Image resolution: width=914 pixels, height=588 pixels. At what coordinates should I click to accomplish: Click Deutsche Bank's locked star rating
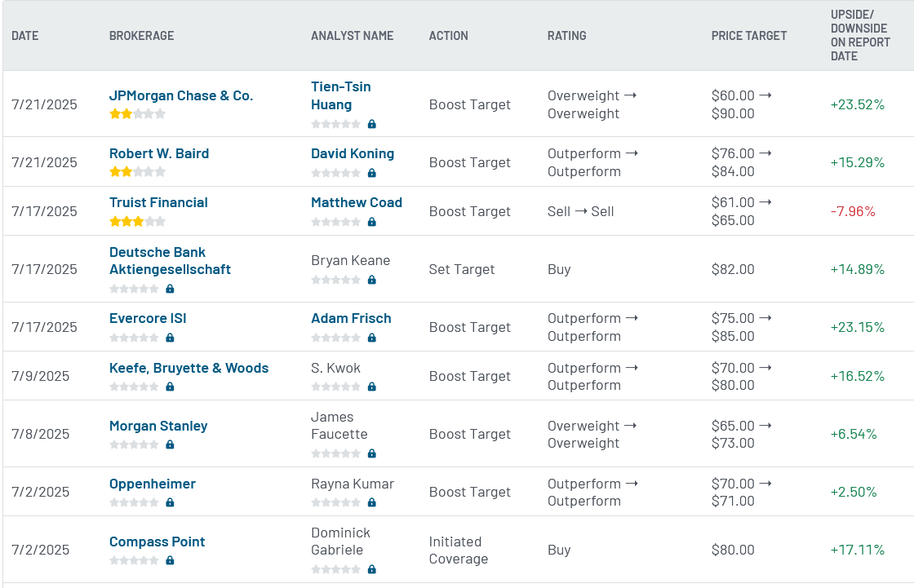[134, 289]
